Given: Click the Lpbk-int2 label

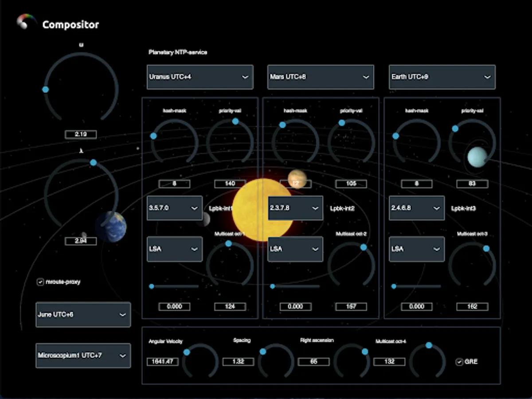Looking at the screenshot, I should pos(342,208).
